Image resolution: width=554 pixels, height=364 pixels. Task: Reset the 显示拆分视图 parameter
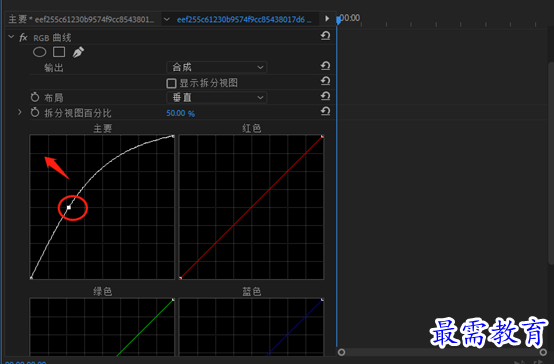(x=325, y=81)
